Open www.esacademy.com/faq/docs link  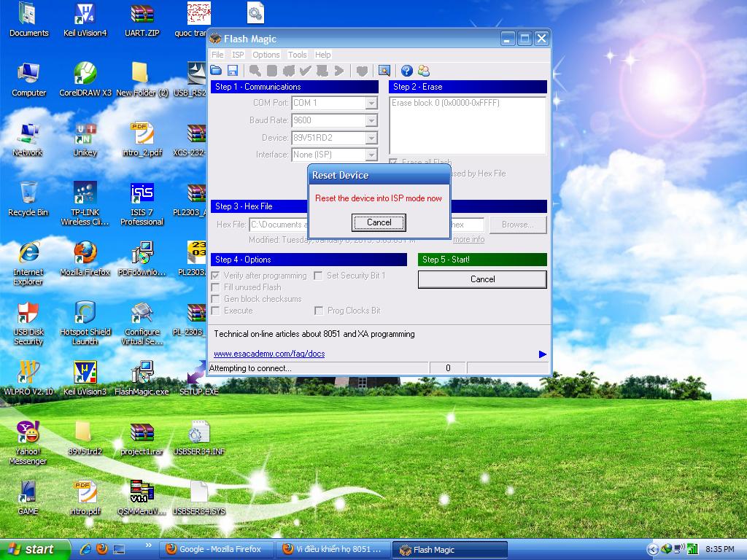point(269,354)
